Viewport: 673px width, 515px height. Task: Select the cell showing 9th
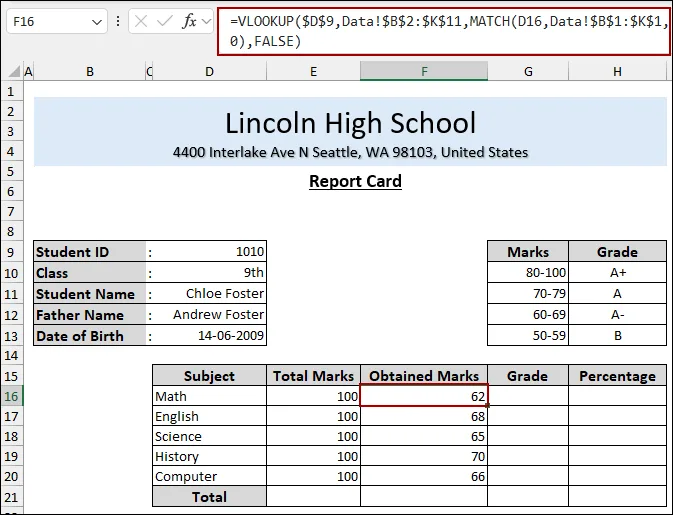click(x=209, y=273)
